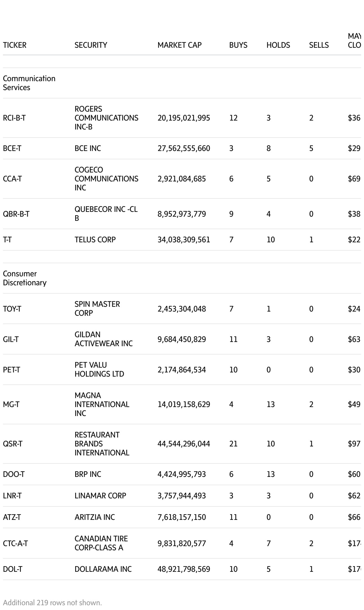Image resolution: width=364 pixels, height=610 pixels.
Task: Click the HOLDS column header
Action: (278, 45)
